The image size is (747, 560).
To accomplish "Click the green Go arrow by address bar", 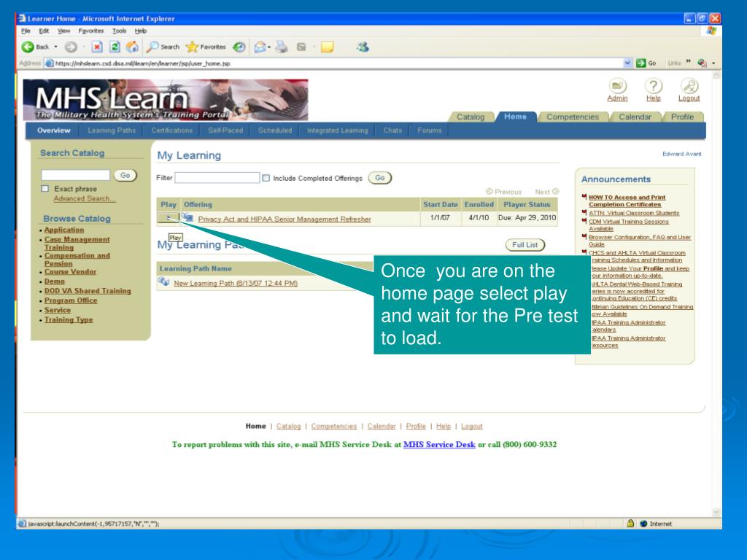I will point(641,63).
